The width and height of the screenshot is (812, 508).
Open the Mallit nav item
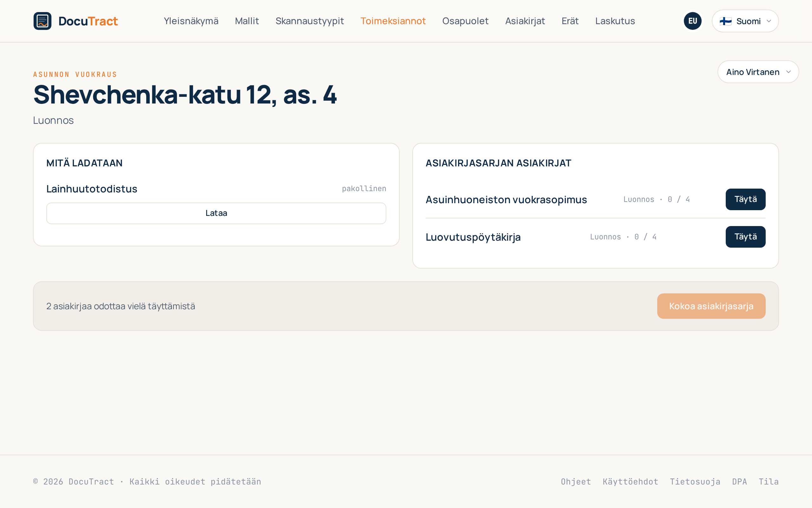tap(247, 21)
